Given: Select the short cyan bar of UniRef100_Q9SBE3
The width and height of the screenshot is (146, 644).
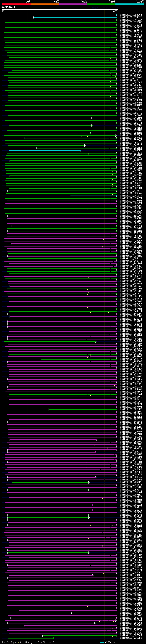Looking at the screenshot, I should 45,151.
